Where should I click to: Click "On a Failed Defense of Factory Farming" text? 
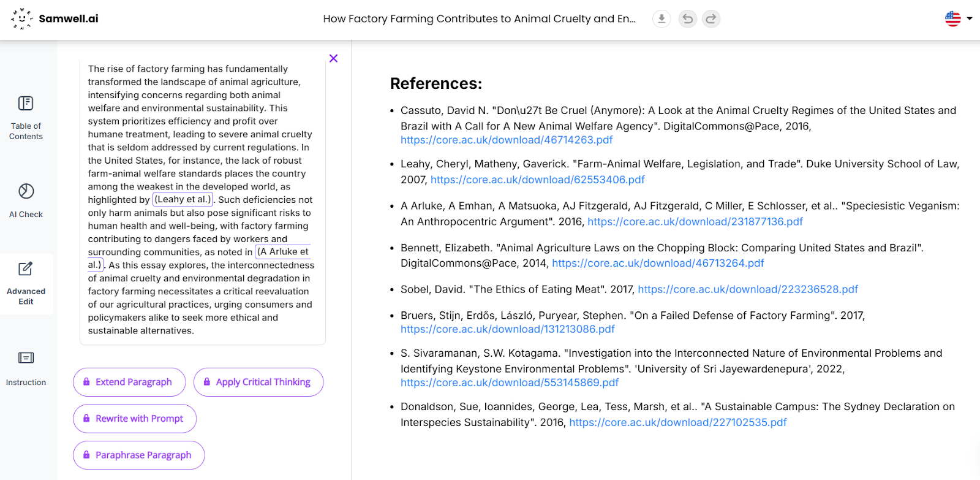coord(732,316)
